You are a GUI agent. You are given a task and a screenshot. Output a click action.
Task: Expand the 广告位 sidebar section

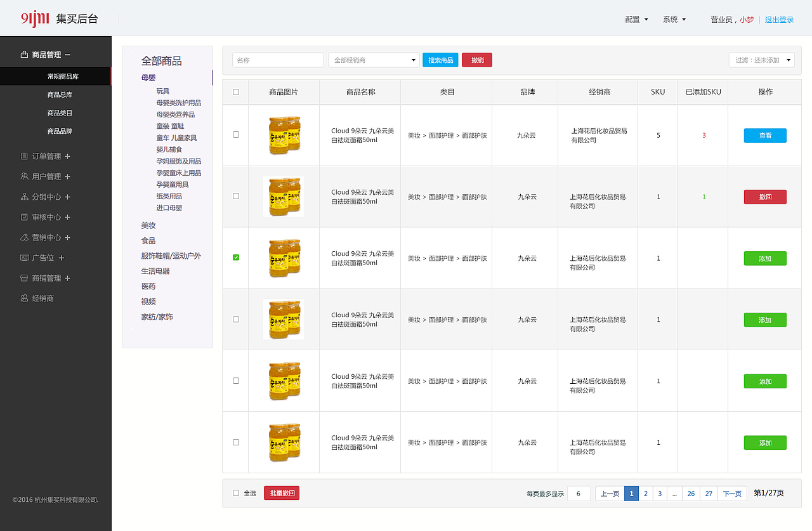click(62, 258)
